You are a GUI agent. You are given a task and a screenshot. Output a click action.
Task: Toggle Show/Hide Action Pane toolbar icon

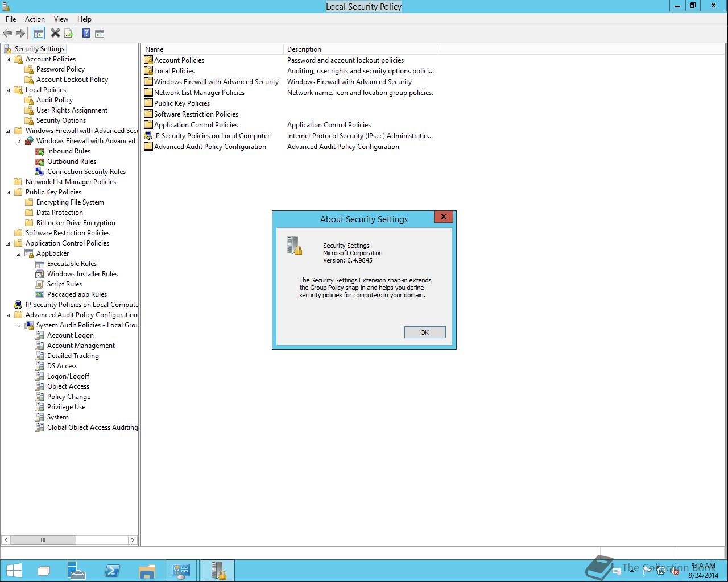coord(100,34)
